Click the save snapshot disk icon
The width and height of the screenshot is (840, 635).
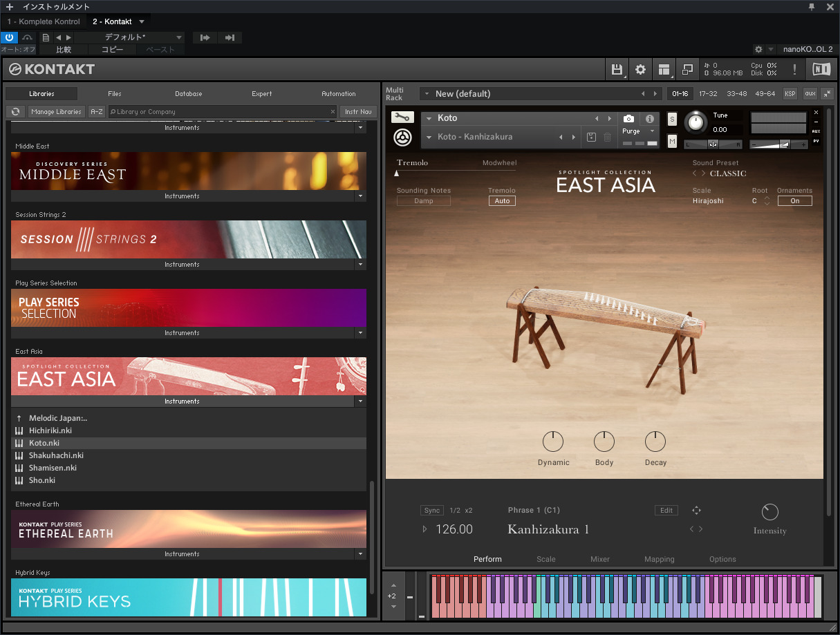pyautogui.click(x=591, y=137)
